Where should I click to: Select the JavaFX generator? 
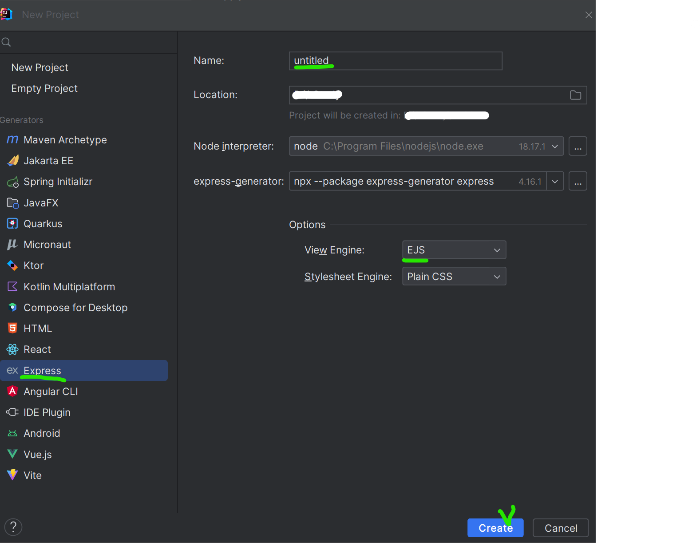(41, 203)
